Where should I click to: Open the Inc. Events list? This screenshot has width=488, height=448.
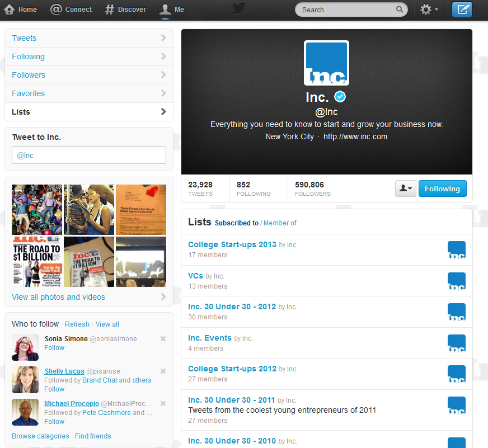[210, 338]
